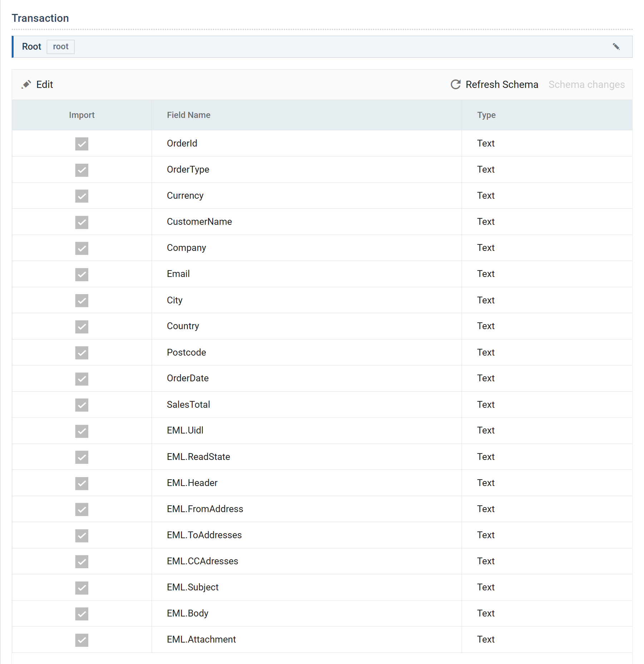Viewport: 644px width, 664px height.
Task: Click the Text type cell for OrderDate
Action: pyautogui.click(x=547, y=378)
